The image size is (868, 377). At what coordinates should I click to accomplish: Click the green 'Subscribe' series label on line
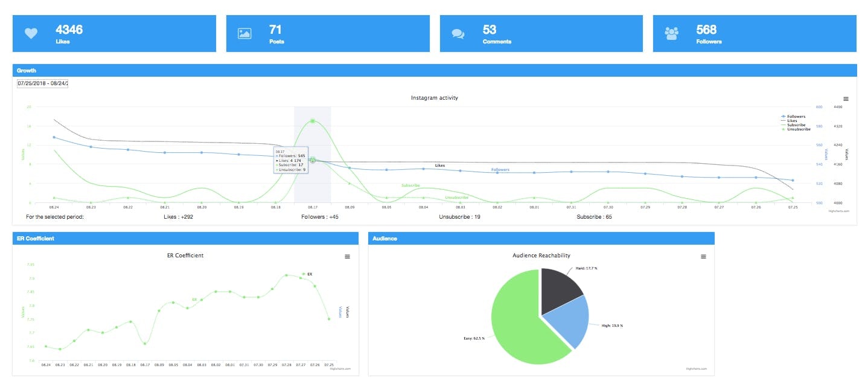[x=410, y=185]
